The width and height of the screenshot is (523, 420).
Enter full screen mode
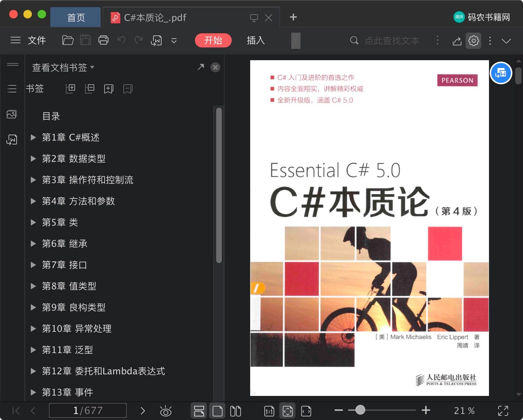[x=503, y=411]
